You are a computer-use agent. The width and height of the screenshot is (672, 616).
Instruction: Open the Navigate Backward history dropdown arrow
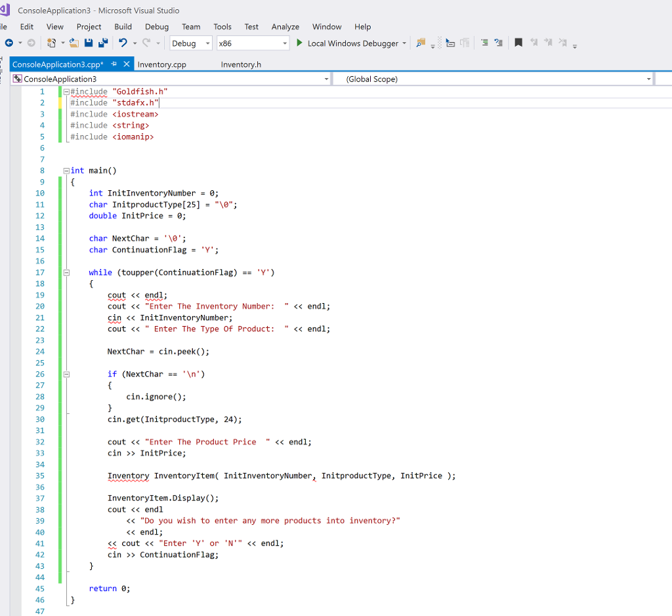coord(20,43)
